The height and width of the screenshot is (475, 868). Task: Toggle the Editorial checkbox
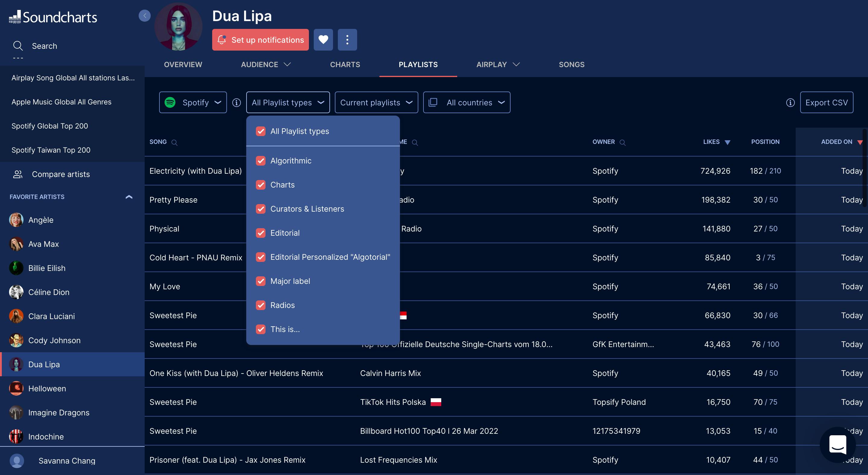260,233
